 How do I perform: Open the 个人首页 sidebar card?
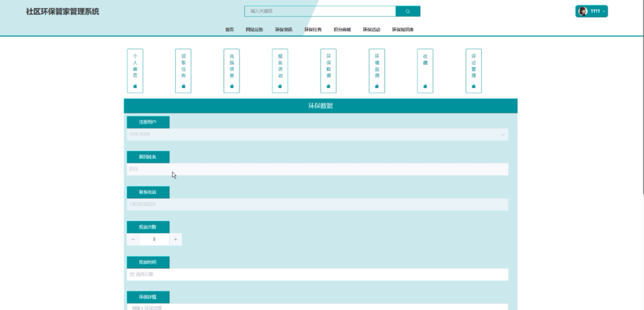[x=135, y=71]
